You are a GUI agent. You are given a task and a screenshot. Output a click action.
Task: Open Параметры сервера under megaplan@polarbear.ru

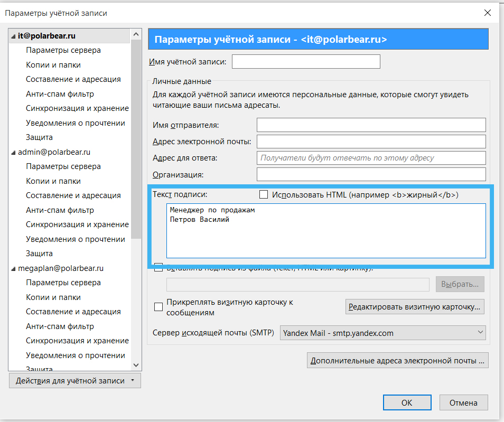[63, 283]
